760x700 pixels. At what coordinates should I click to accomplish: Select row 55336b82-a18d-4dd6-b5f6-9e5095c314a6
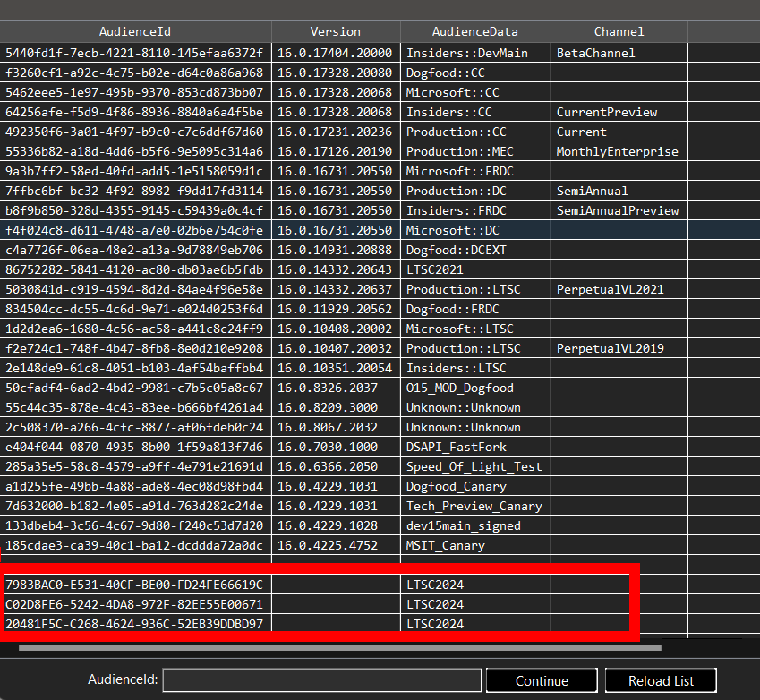pyautogui.click(x=380, y=151)
